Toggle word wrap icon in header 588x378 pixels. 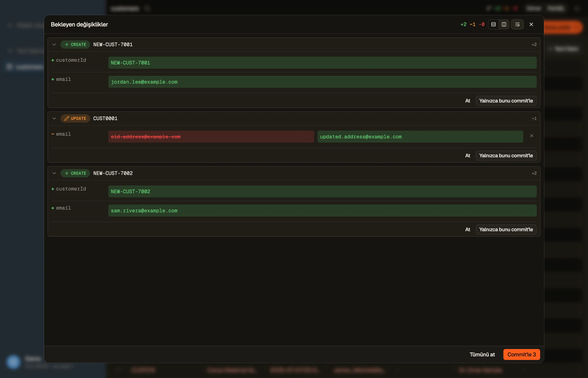517,24
